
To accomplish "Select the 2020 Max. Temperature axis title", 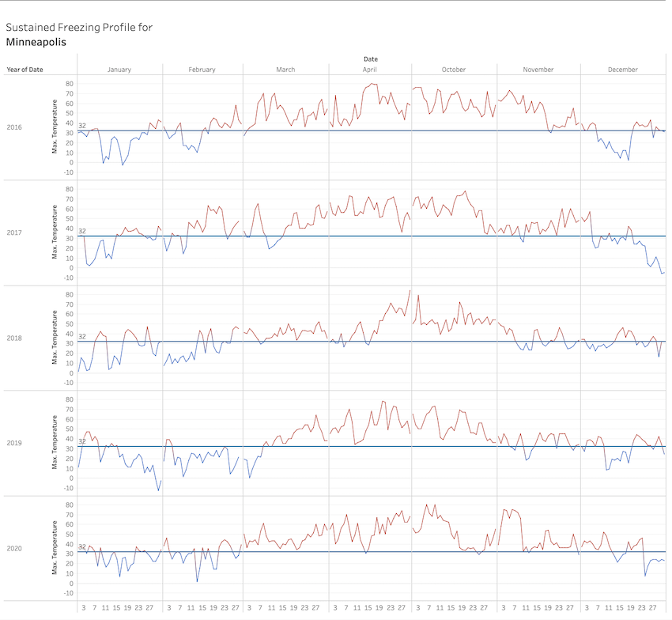I will click(x=55, y=548).
